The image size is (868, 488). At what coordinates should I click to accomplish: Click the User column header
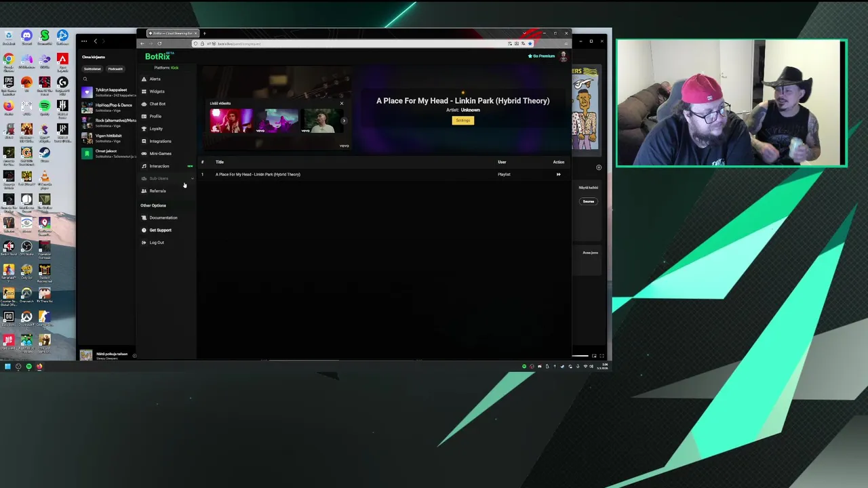point(502,162)
